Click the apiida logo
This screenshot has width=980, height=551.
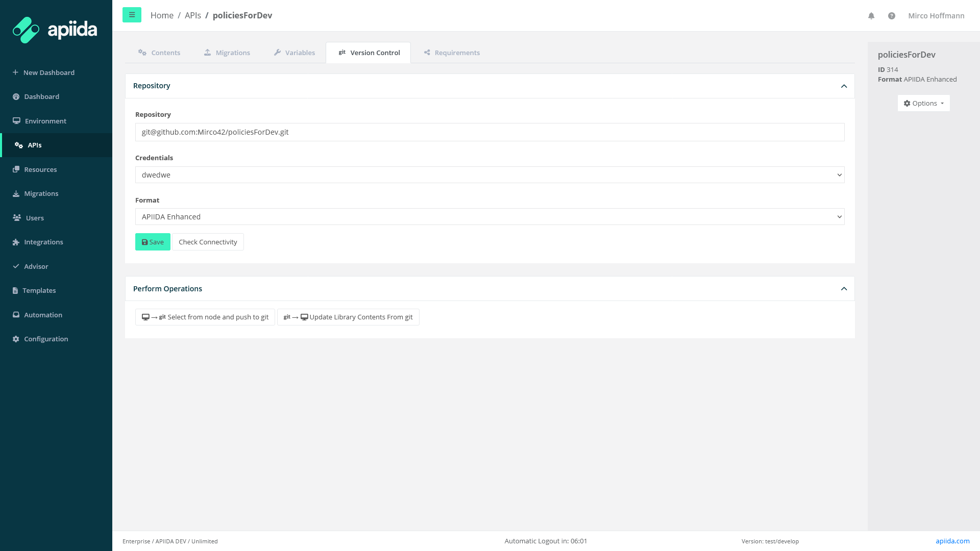tap(55, 30)
